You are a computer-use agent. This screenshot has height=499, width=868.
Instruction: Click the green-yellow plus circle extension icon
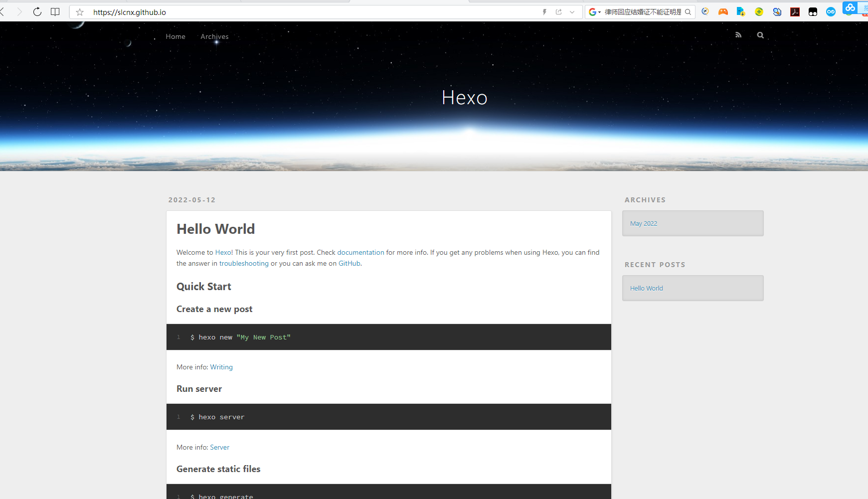click(759, 11)
